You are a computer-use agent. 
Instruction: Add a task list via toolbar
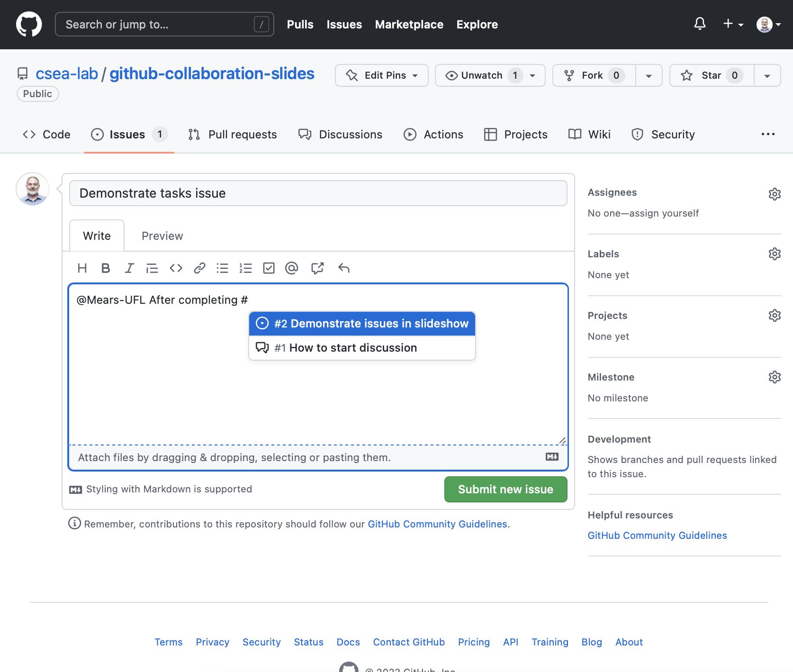pyautogui.click(x=269, y=268)
